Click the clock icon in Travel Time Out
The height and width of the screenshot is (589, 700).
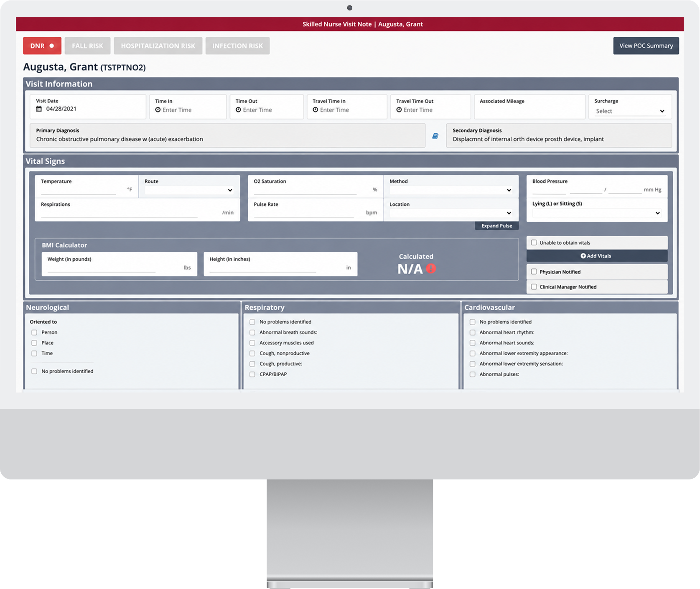pos(399,110)
